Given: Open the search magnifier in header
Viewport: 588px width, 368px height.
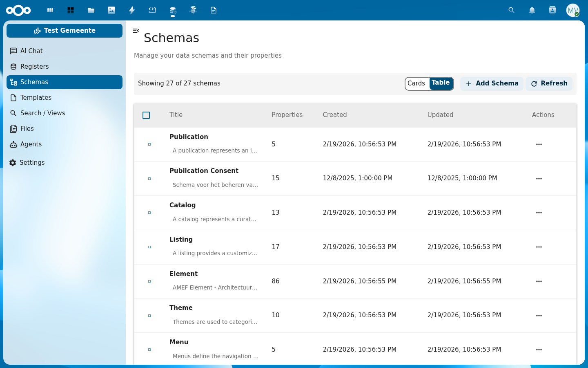Looking at the screenshot, I should [x=511, y=10].
